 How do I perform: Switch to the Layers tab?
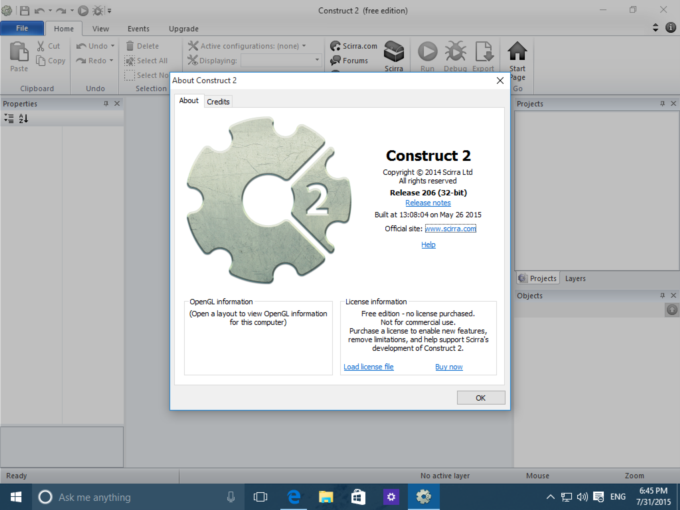click(x=575, y=278)
